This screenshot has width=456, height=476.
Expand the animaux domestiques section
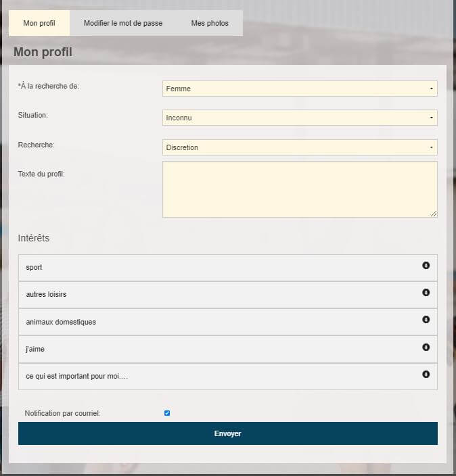pyautogui.click(x=216, y=322)
